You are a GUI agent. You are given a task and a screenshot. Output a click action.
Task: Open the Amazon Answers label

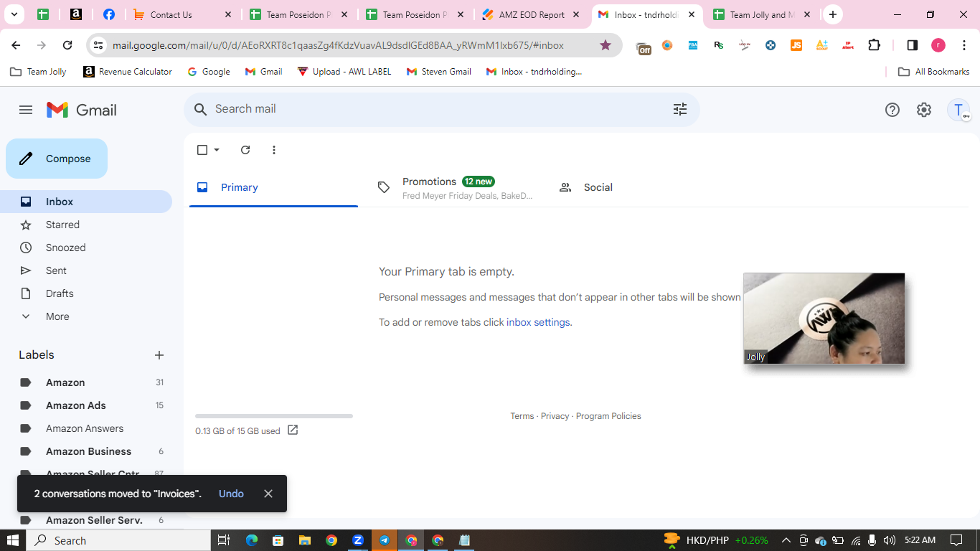click(x=86, y=428)
